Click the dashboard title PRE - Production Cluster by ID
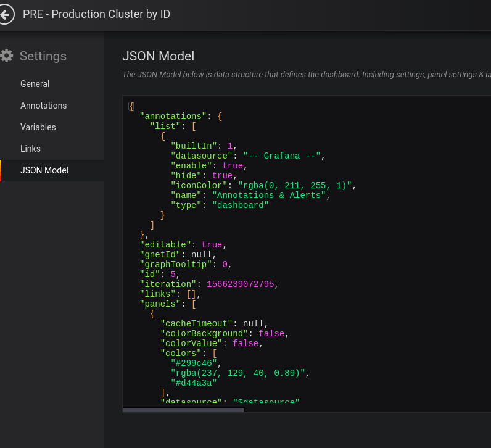 click(x=96, y=14)
